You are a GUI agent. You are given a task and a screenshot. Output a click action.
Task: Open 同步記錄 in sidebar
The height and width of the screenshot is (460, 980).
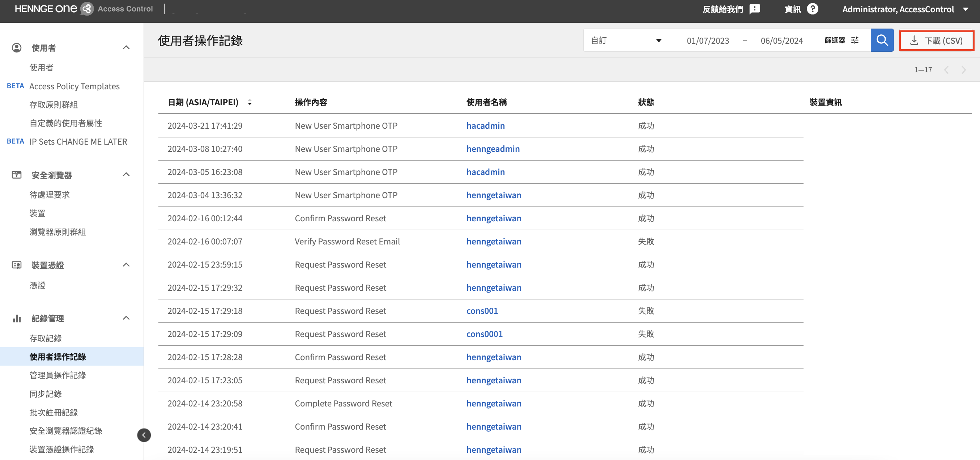coord(46,394)
